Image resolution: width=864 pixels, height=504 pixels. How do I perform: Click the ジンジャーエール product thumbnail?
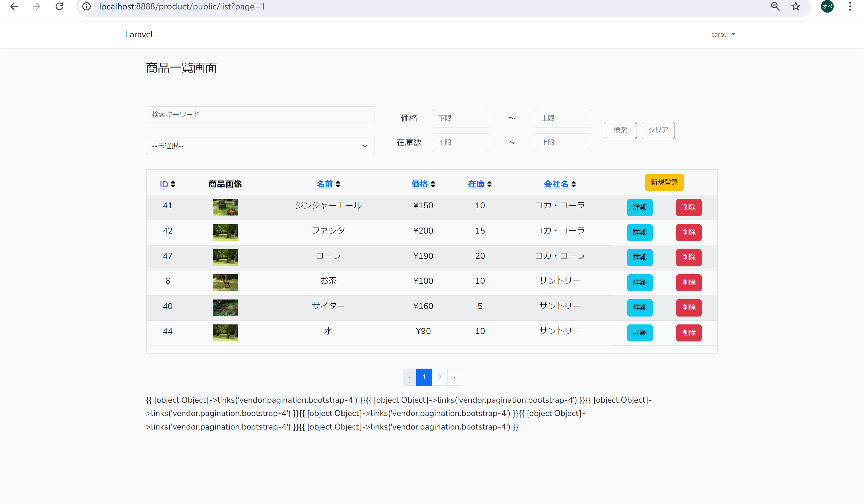click(225, 207)
